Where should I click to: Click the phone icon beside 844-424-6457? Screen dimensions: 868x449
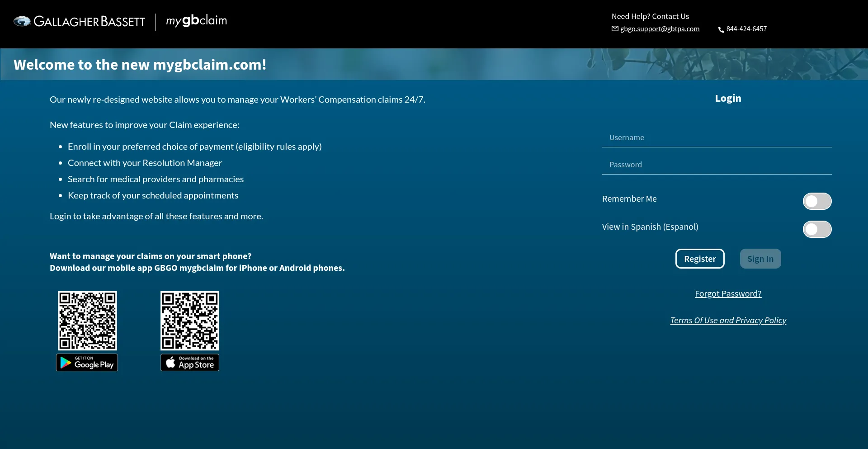click(721, 29)
